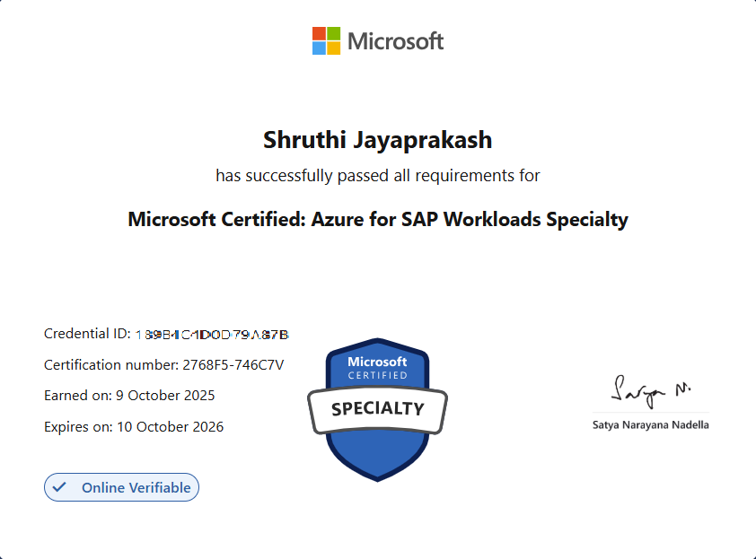Select the recipient name Shruthi Jayaprakash
Image resolution: width=756 pixels, height=559 pixels.
click(377, 140)
